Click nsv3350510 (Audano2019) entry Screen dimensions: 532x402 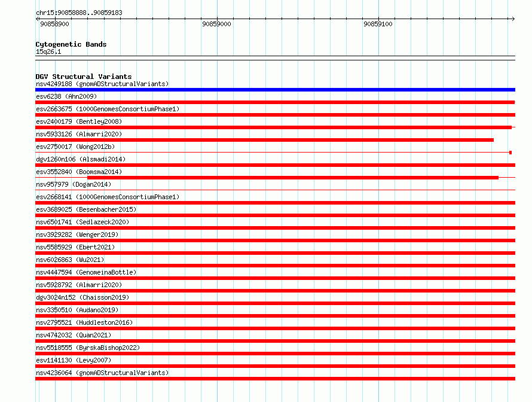pos(77,310)
